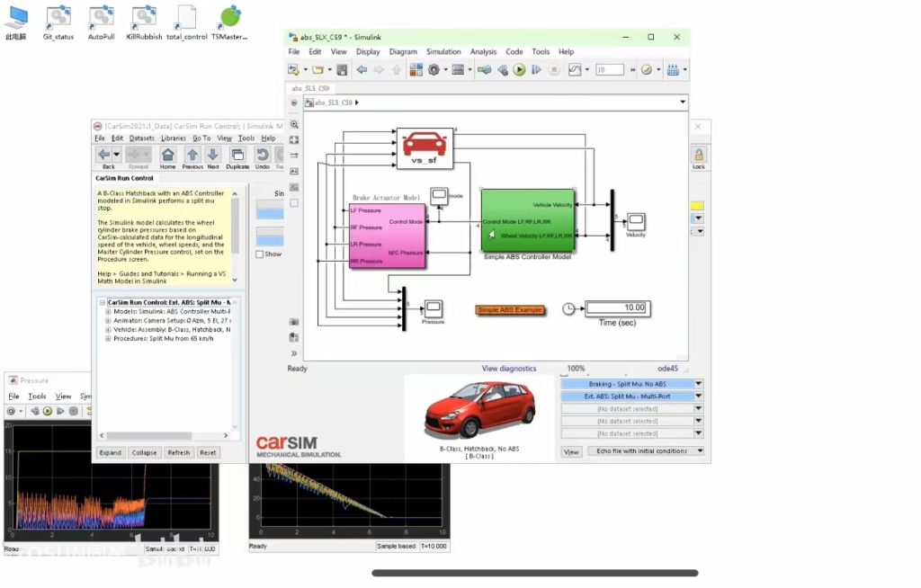Open the Simulation menu in Simulink
This screenshot has height=588, width=921.
(443, 51)
